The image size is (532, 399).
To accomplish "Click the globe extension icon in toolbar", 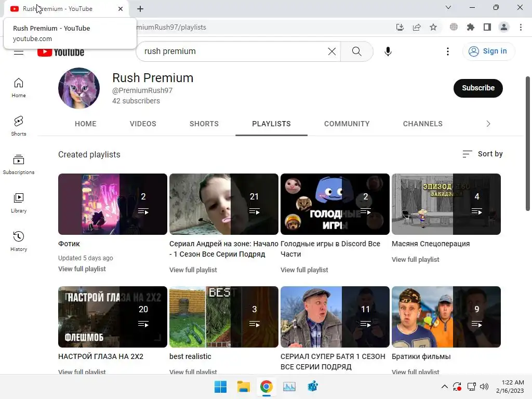I will pyautogui.click(x=454, y=27).
